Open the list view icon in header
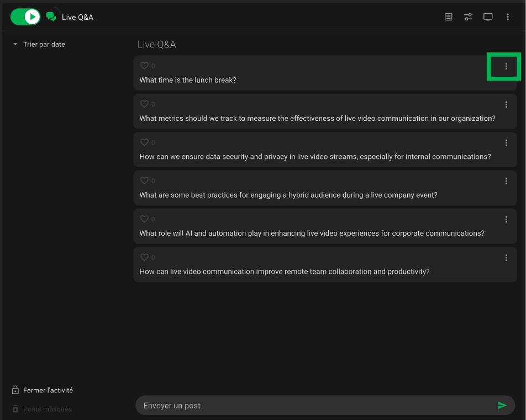 click(x=449, y=17)
